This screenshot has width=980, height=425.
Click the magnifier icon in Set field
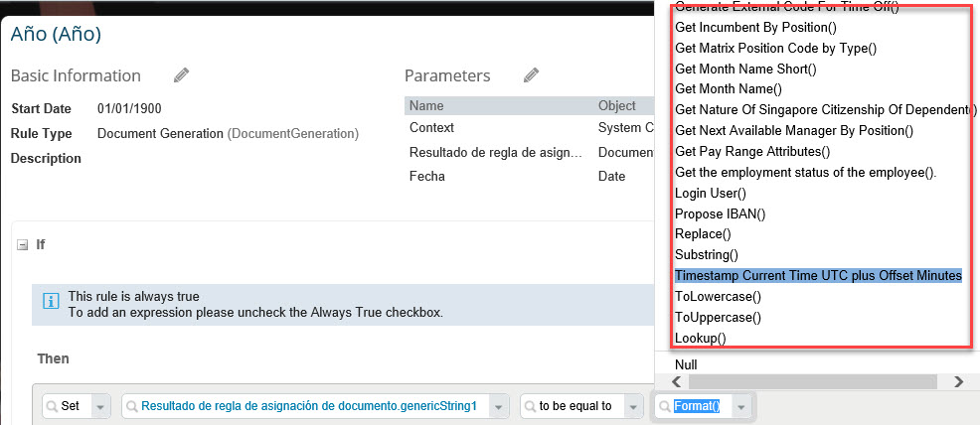53,406
